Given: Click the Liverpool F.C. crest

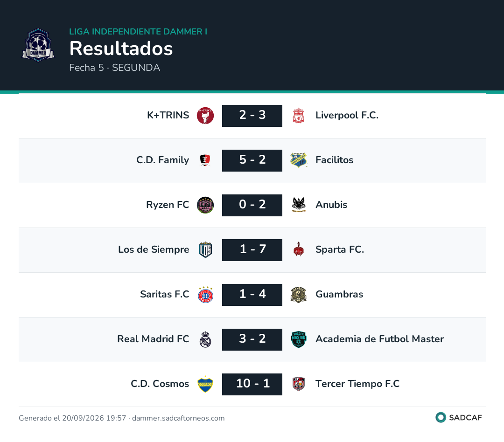Looking at the screenshot, I should pyautogui.click(x=299, y=116).
